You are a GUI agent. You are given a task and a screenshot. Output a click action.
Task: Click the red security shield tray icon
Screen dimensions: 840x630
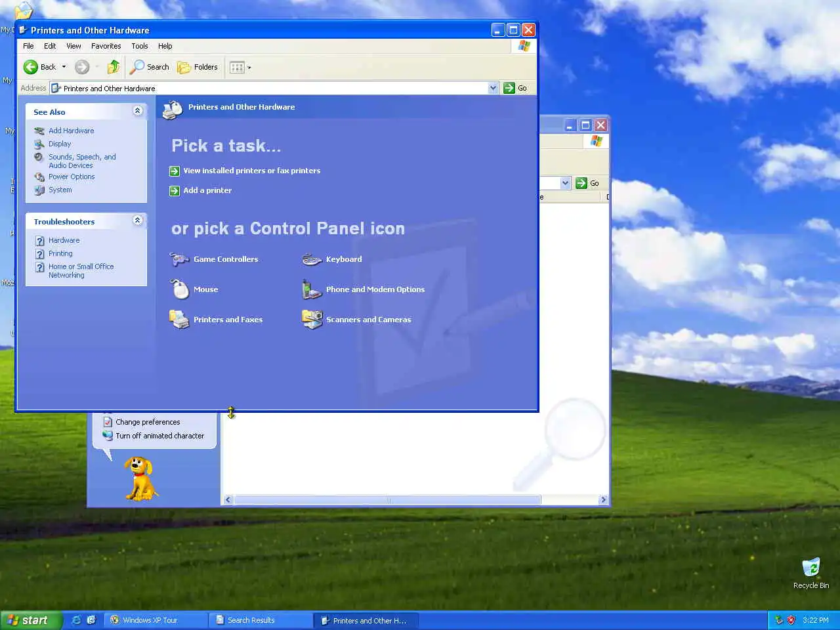click(791, 620)
